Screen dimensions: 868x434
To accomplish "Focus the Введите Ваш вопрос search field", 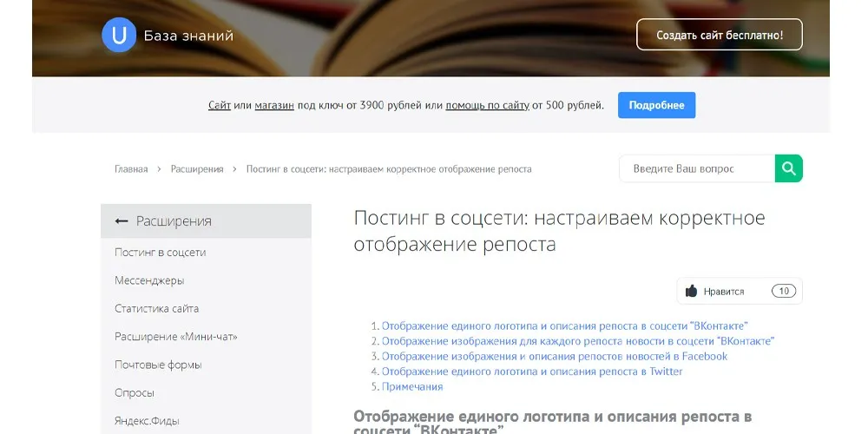I will pos(697,168).
